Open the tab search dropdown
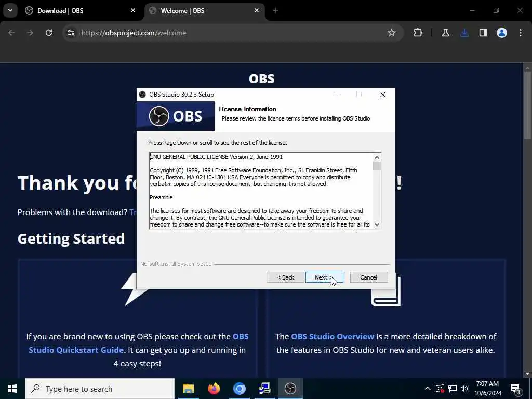The height and width of the screenshot is (399, 532). pos(10,10)
